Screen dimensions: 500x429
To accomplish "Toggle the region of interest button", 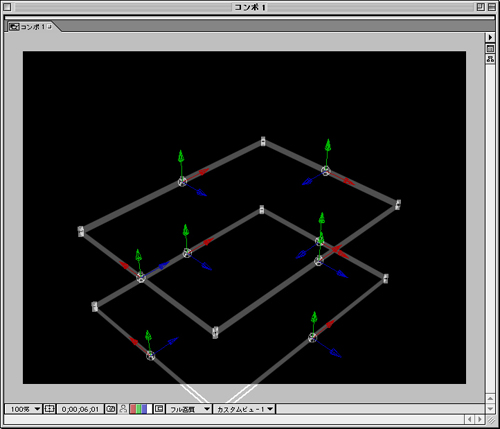I will [159, 409].
